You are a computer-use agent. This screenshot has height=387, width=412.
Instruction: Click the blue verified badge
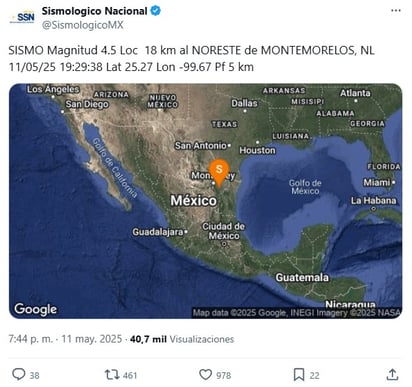click(156, 11)
